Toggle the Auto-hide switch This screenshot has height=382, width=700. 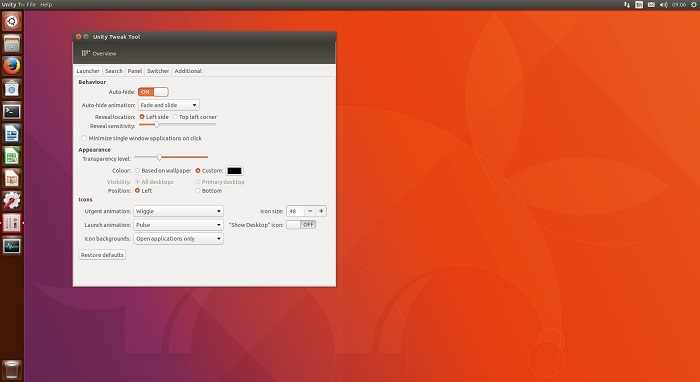pyautogui.click(x=153, y=92)
